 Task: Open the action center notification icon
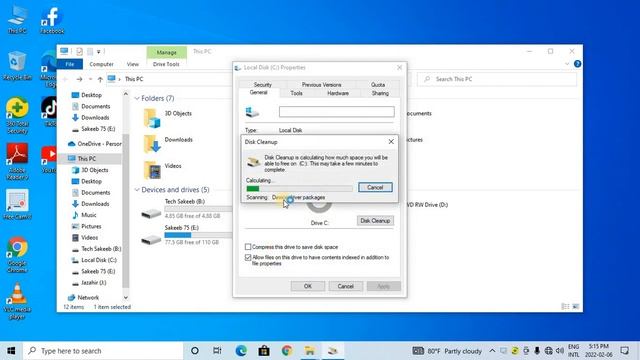(624, 351)
